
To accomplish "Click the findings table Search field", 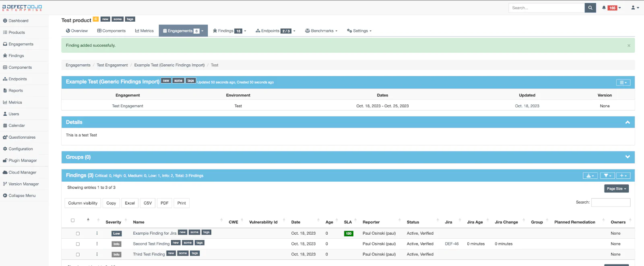I will click(610, 203).
